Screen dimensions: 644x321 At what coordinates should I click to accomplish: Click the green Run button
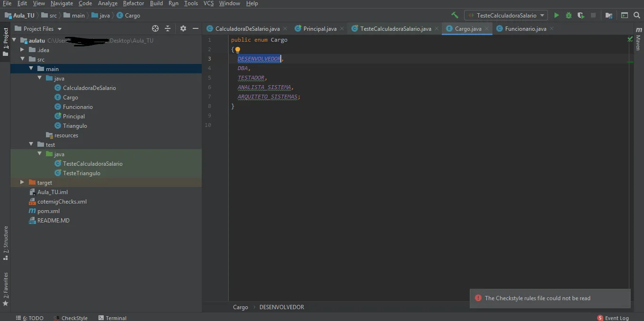coord(556,16)
